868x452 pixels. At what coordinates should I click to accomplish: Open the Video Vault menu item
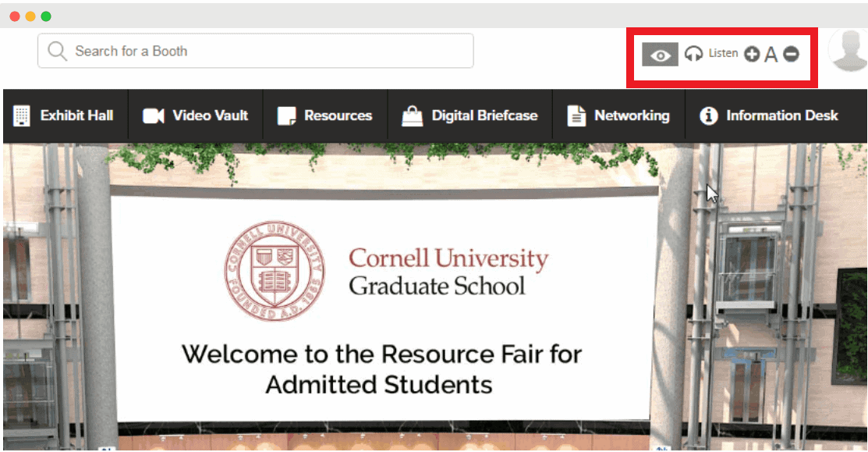pos(196,116)
